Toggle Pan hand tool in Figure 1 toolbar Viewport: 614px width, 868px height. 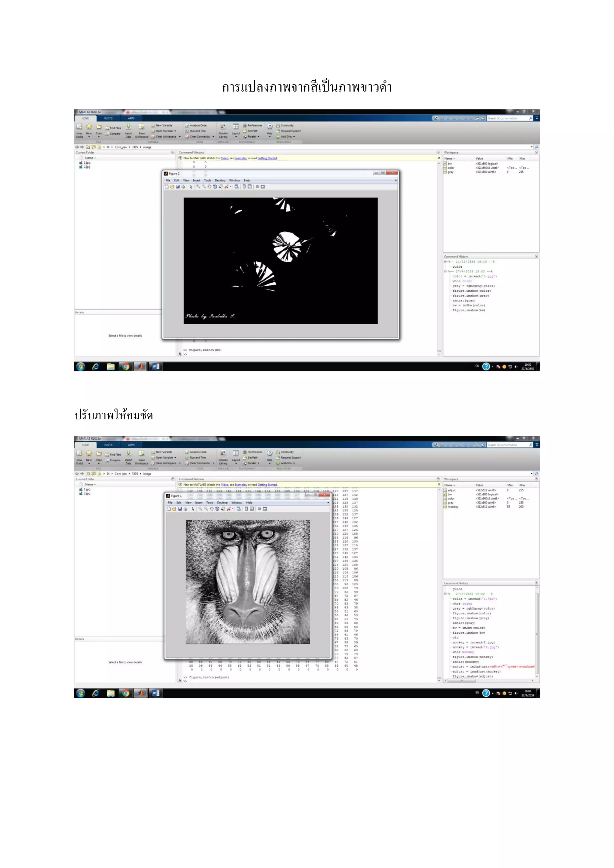tap(212, 509)
